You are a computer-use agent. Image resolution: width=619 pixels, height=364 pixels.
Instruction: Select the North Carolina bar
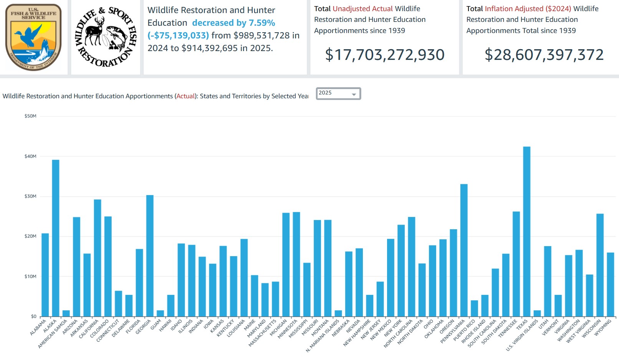[x=412, y=267]
